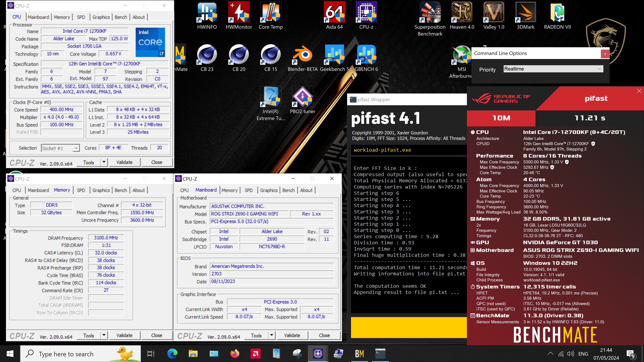Launch HWMonitor from the desktop

[x=239, y=16]
